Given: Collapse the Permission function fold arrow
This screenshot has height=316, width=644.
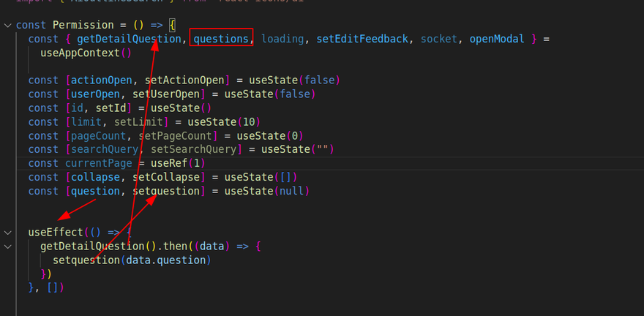Looking at the screenshot, I should (7, 25).
